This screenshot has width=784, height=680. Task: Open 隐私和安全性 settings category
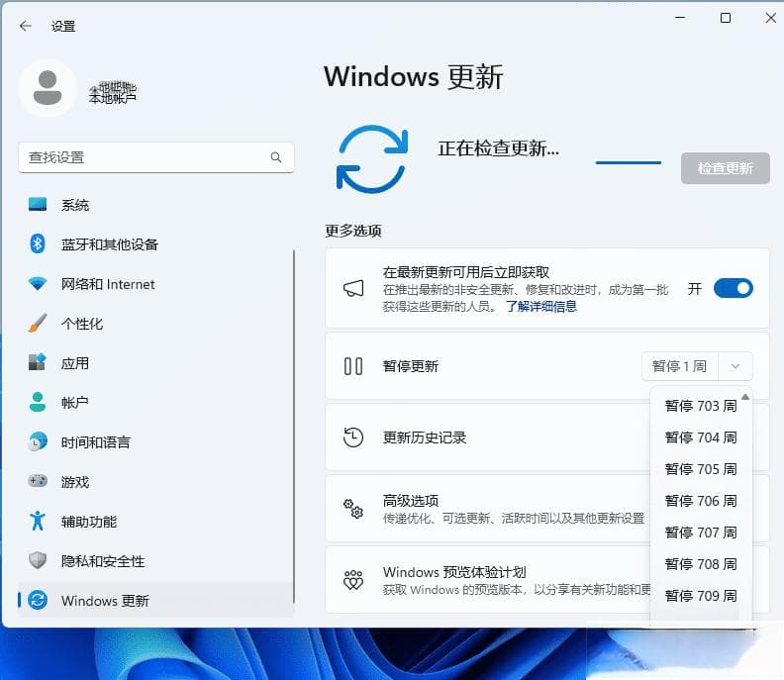pos(155,560)
